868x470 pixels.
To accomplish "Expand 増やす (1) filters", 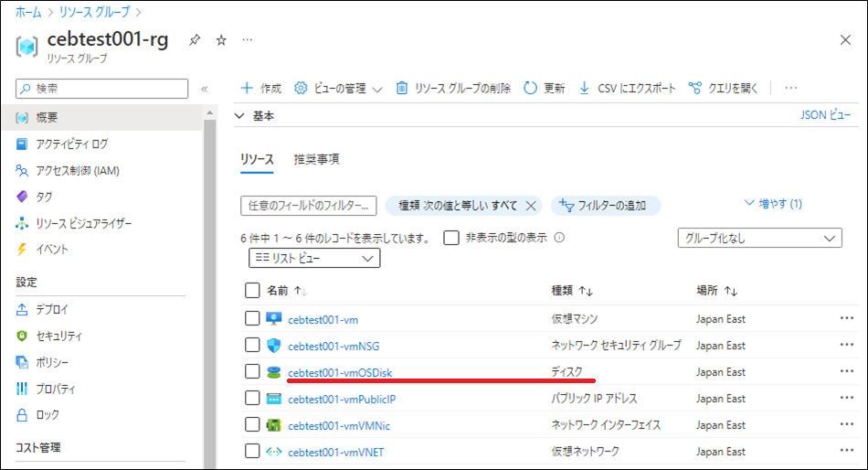I will [x=773, y=203].
